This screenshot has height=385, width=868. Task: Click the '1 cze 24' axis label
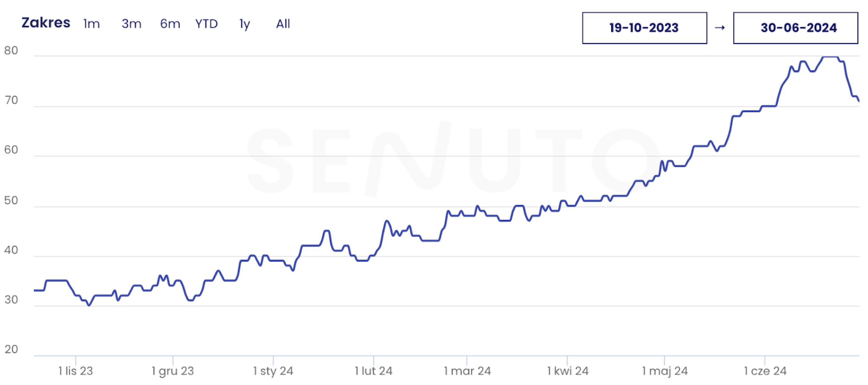point(765,371)
